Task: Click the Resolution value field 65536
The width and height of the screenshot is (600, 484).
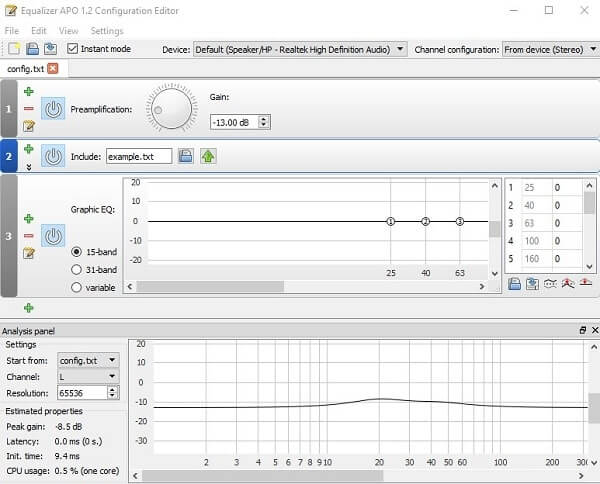Action: pos(82,393)
